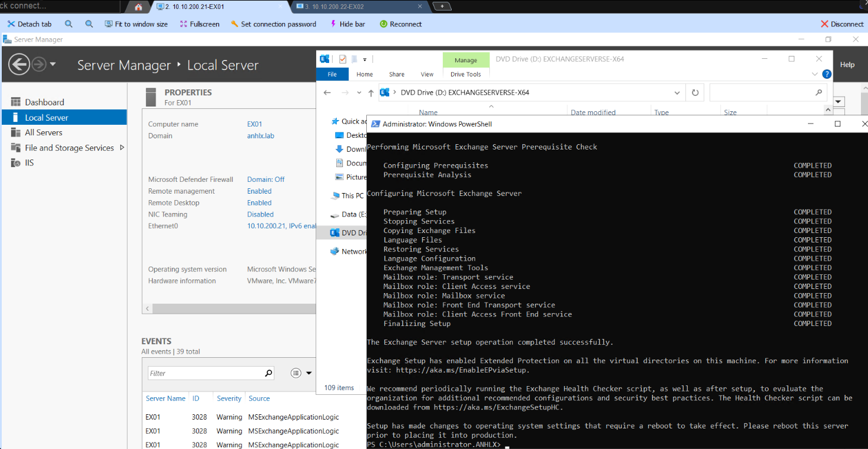This screenshot has width=868, height=449.
Task: Click Explorer up one level arrow
Action: (x=370, y=92)
